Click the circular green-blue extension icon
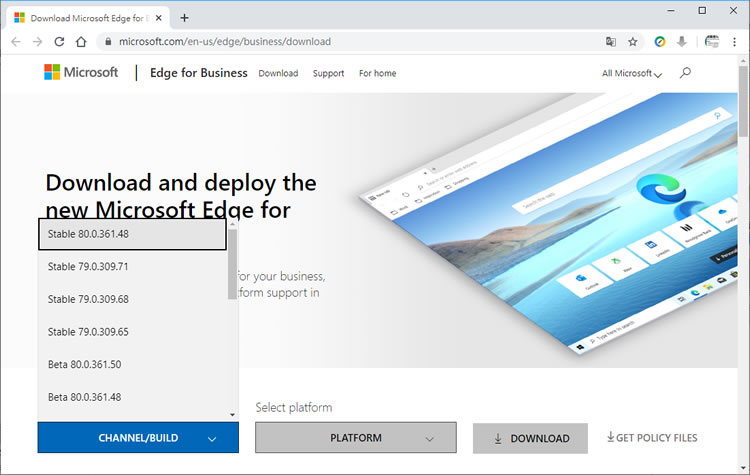The height and width of the screenshot is (475, 750). click(660, 42)
